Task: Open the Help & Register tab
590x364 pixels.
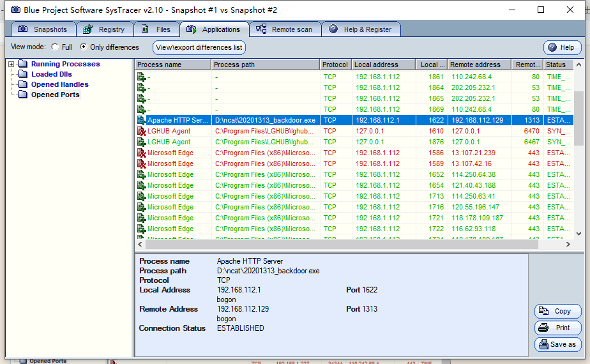Action: [x=361, y=29]
